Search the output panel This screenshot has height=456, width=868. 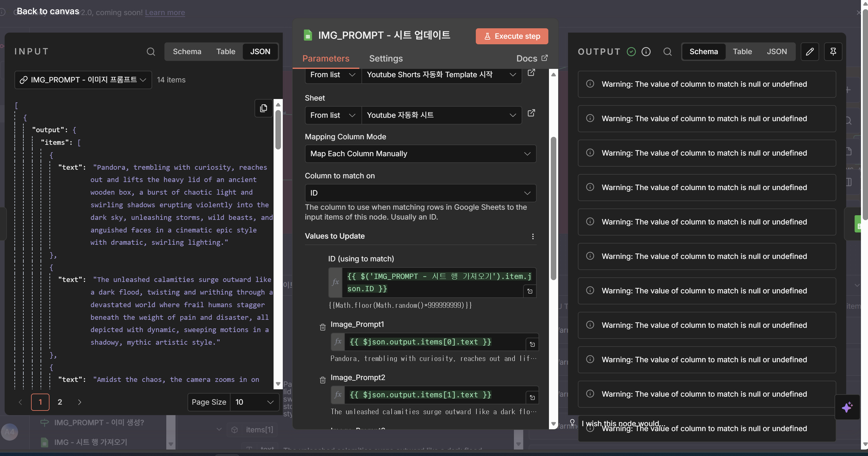tap(667, 52)
